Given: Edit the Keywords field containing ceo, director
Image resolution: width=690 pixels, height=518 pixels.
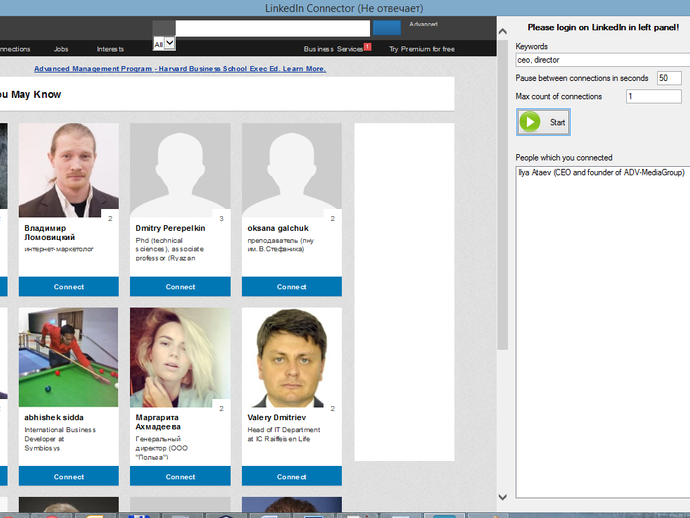Looking at the screenshot, I should tap(602, 60).
